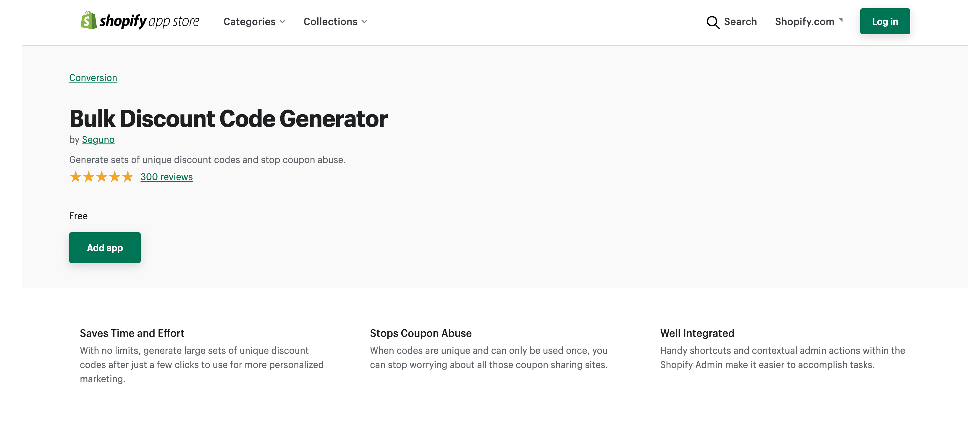Click the Shopify.com external arrow icon
This screenshot has width=980, height=426.
pos(840,20)
